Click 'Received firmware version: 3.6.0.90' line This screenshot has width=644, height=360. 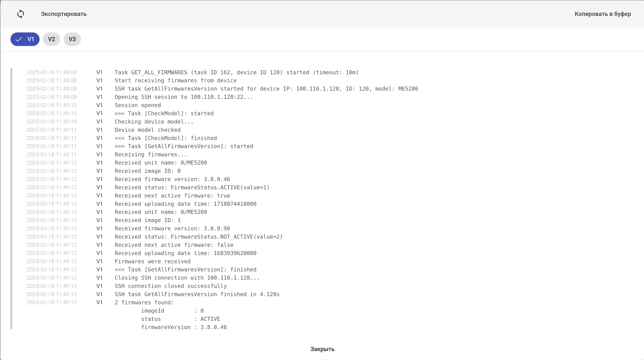172,229
